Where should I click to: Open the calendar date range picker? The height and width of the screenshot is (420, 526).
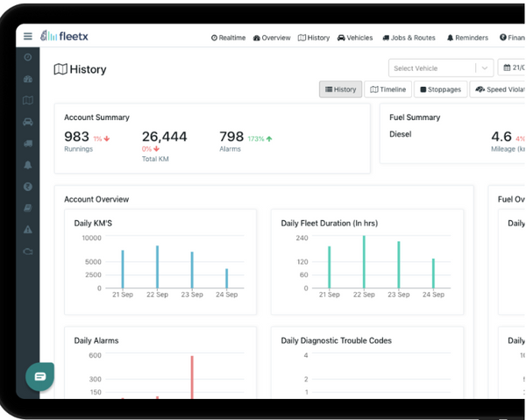(510, 68)
